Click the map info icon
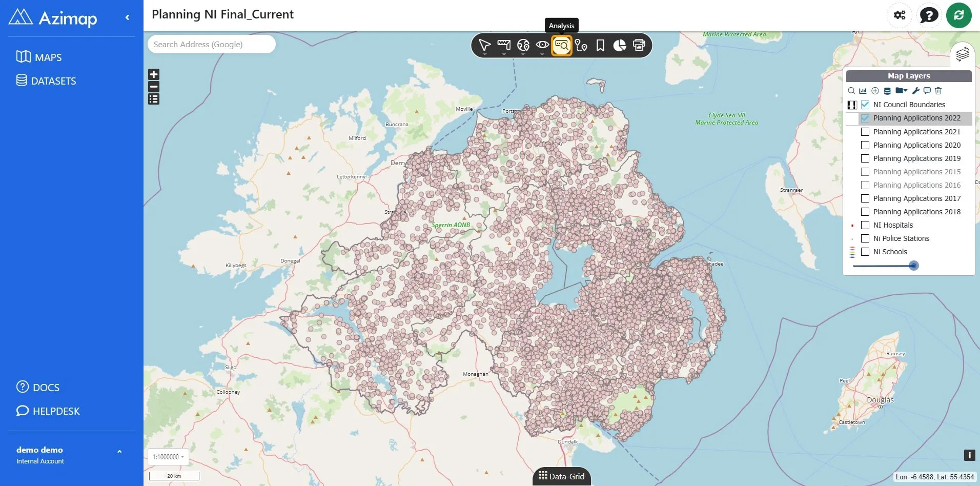This screenshot has width=980, height=486. click(969, 455)
